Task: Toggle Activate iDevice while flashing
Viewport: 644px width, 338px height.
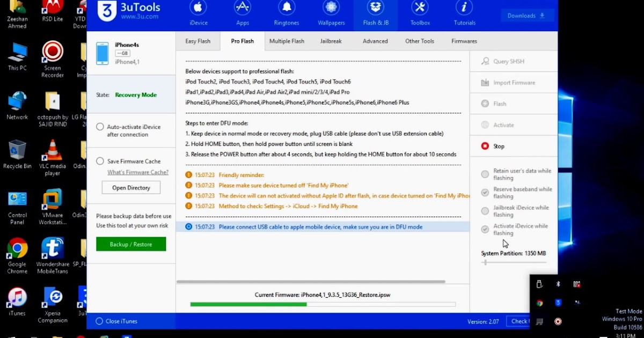Action: click(x=485, y=230)
